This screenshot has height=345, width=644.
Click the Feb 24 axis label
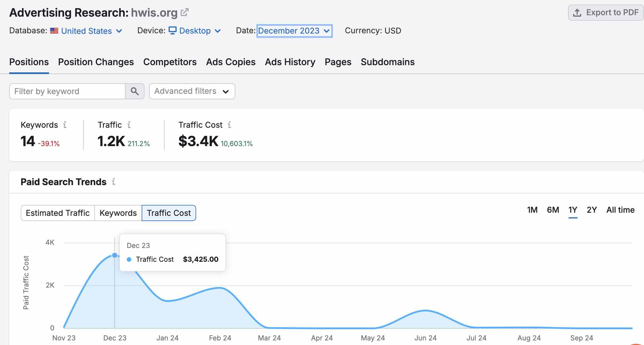[x=220, y=338]
